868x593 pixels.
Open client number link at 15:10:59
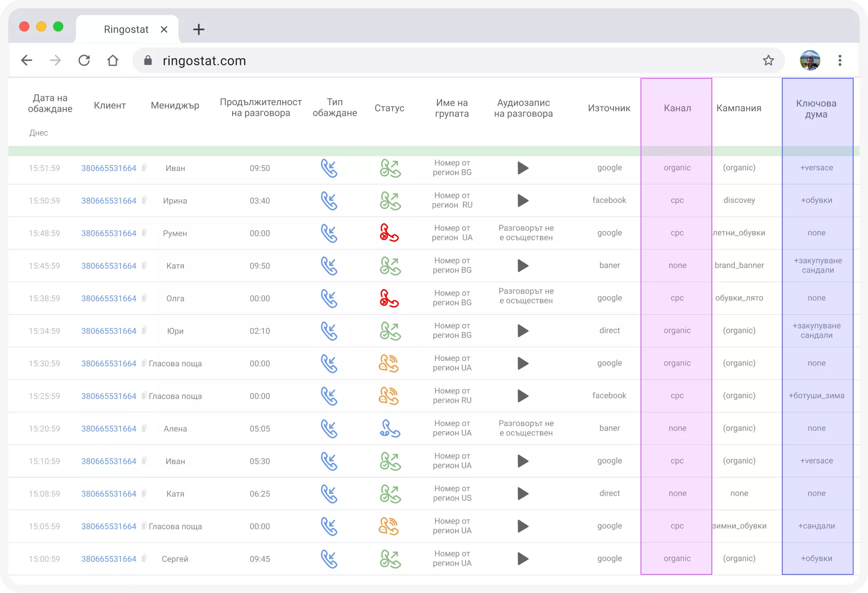coord(109,461)
